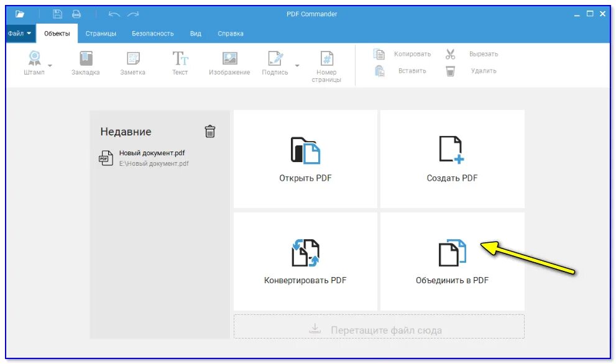Switch to the Объекты tab

click(57, 34)
